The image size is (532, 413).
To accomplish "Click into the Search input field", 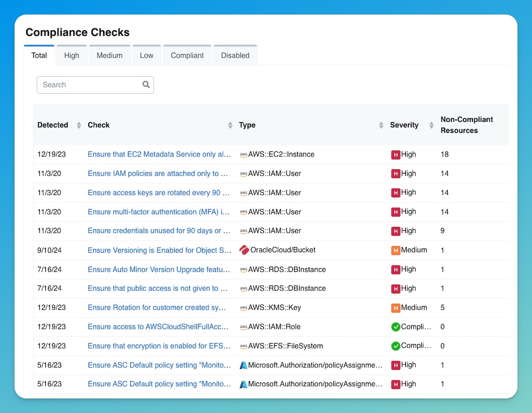I will click(89, 85).
